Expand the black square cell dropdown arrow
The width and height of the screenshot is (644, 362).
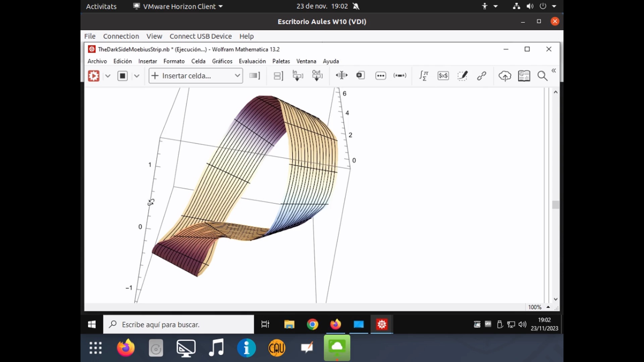[x=136, y=75]
